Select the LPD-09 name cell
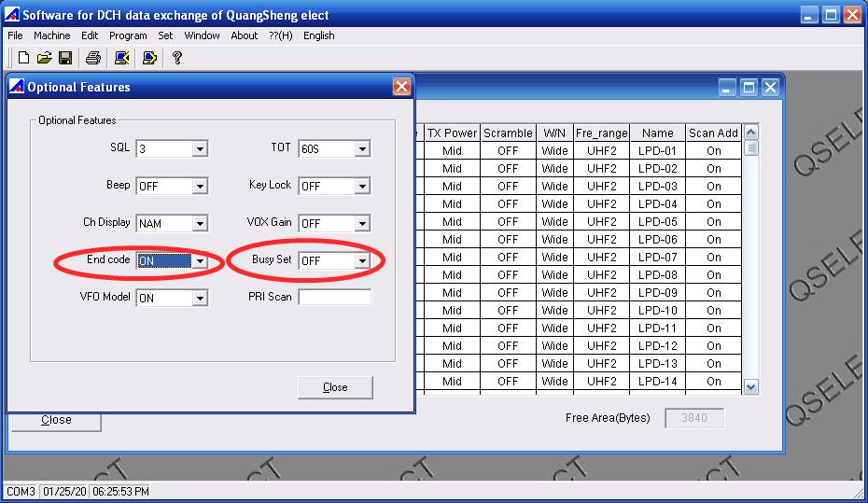This screenshot has height=503, width=868. (658, 292)
